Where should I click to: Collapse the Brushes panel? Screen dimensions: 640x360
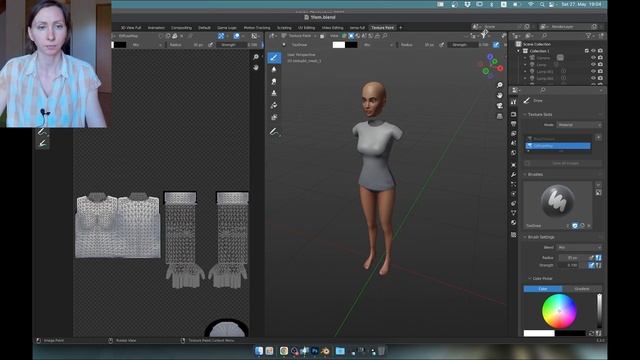[525, 175]
